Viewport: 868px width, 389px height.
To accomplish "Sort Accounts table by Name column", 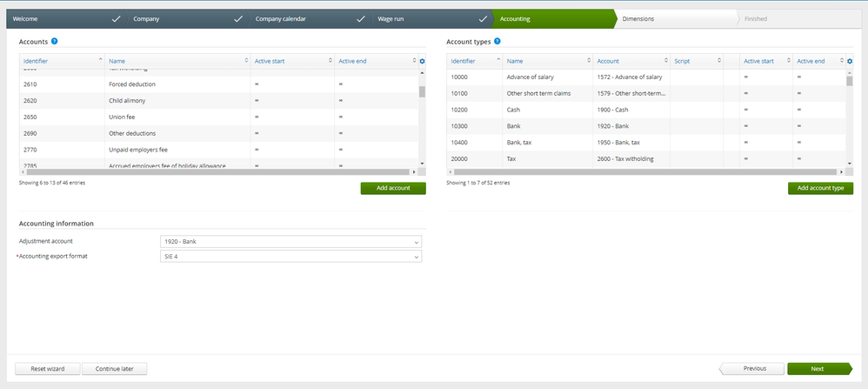I will click(177, 61).
